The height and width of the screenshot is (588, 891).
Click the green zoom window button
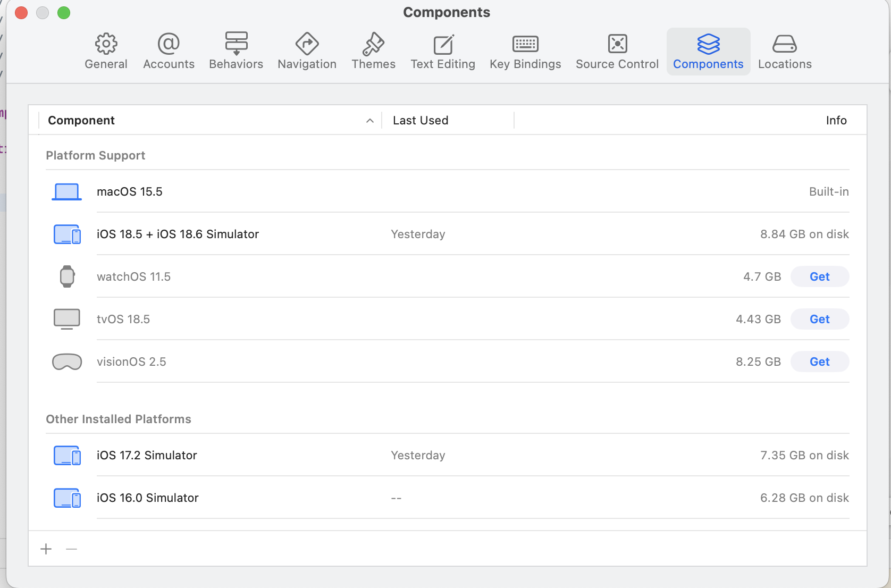pyautogui.click(x=64, y=13)
